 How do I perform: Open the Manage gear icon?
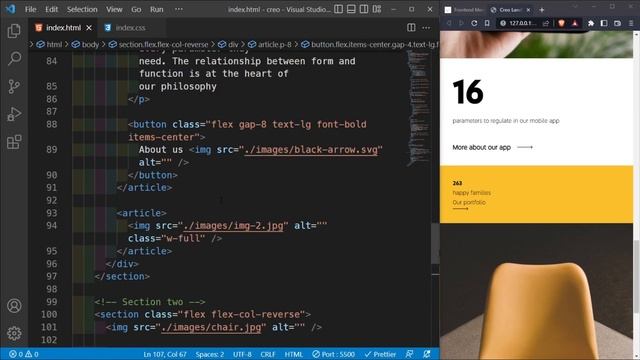click(14, 333)
